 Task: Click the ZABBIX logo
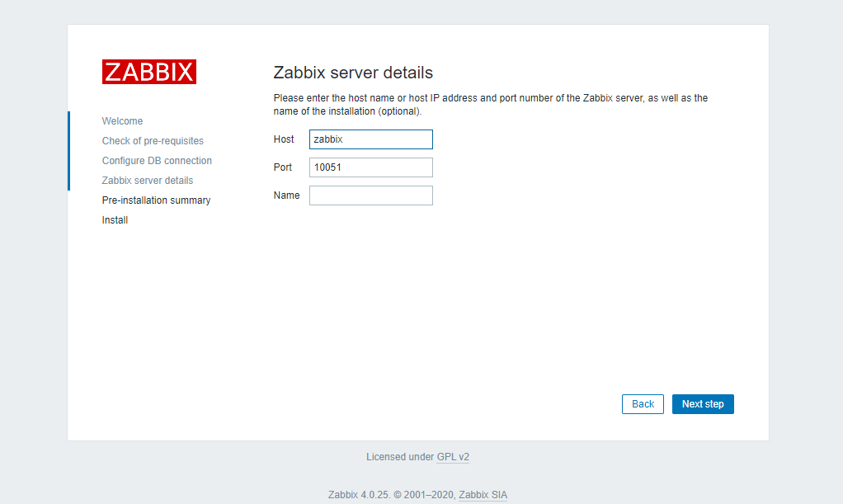(x=149, y=72)
